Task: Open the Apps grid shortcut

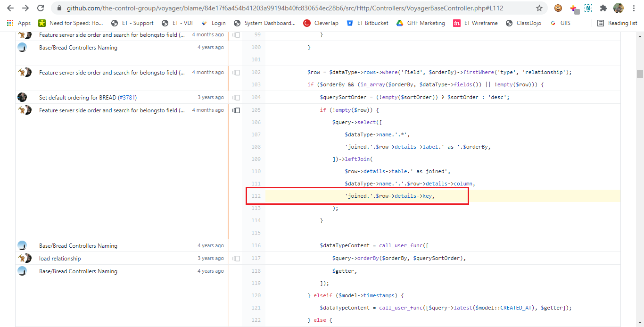Action: coord(19,23)
